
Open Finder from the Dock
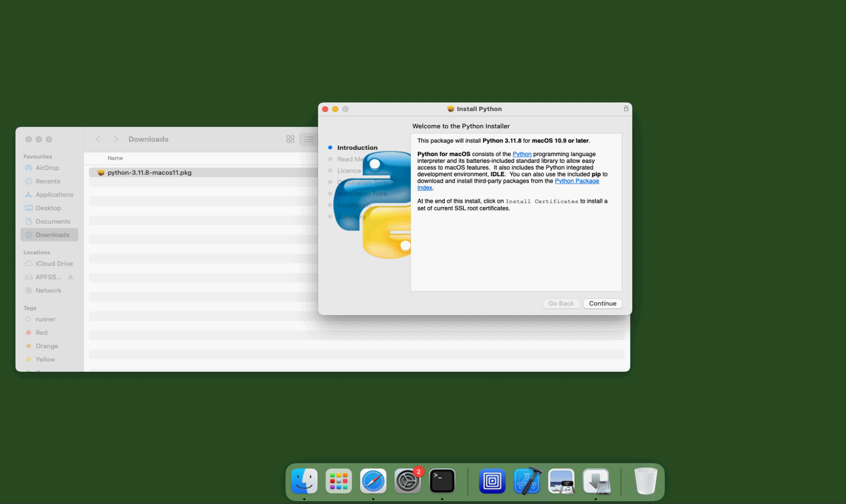pyautogui.click(x=304, y=481)
